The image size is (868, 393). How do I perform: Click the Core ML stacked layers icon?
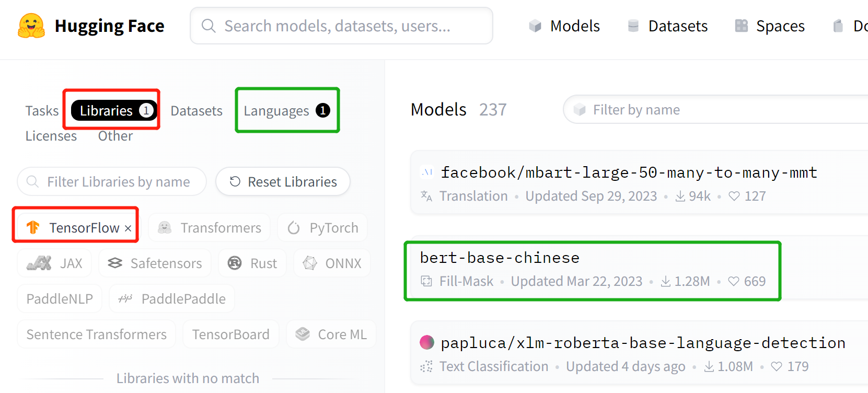tap(303, 334)
